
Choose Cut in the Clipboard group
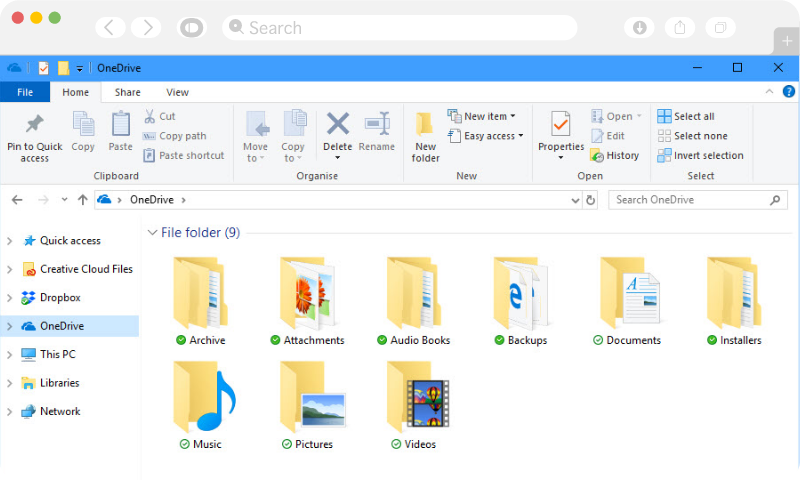click(x=160, y=116)
